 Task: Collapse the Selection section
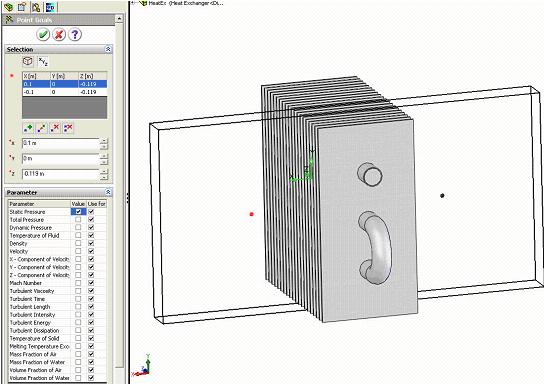(108, 49)
